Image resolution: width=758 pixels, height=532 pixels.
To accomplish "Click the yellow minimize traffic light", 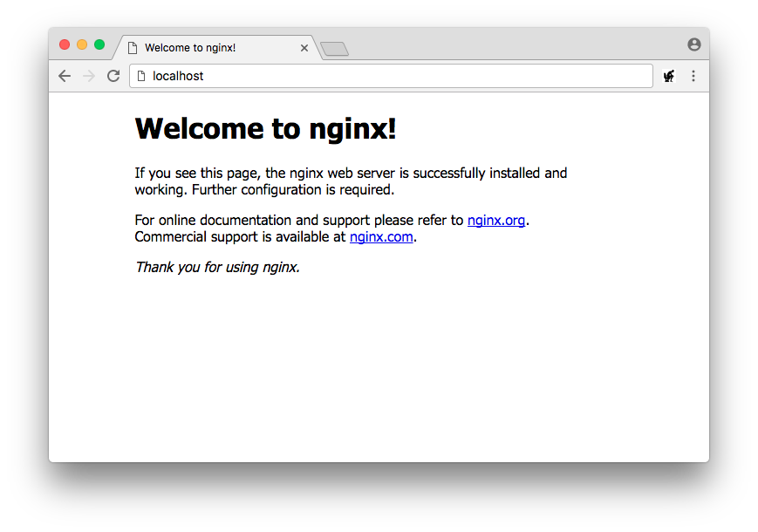I will [x=82, y=44].
